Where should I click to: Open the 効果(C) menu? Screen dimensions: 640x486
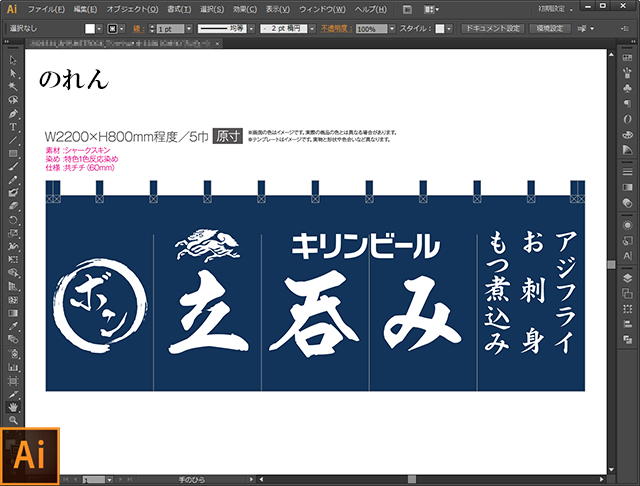click(x=245, y=9)
